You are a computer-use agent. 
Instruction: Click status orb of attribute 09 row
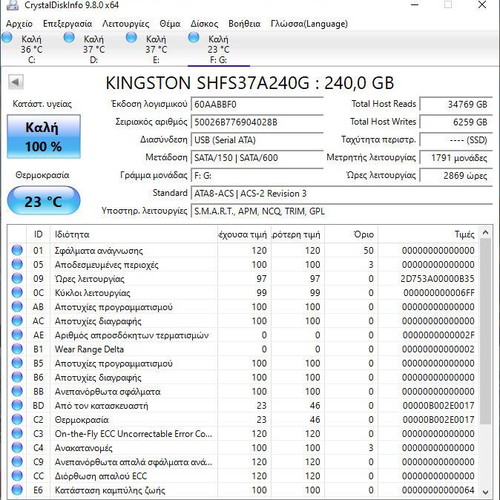coord(17,278)
